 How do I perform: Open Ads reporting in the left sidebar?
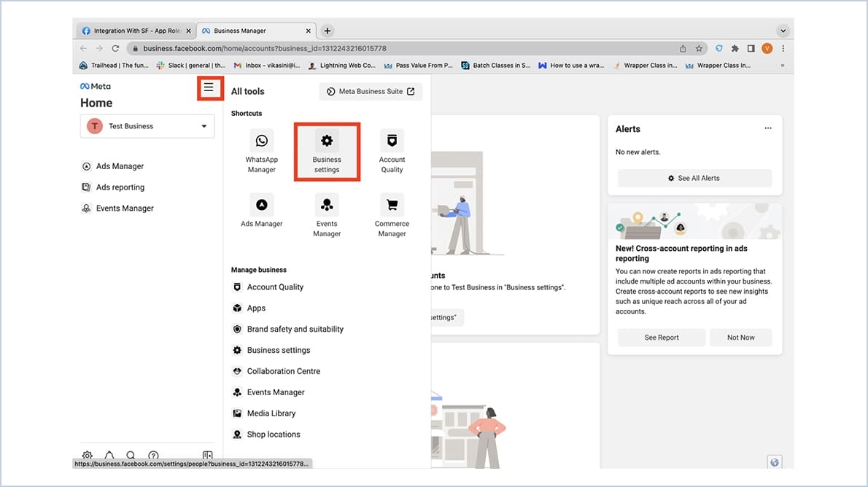tap(114, 187)
